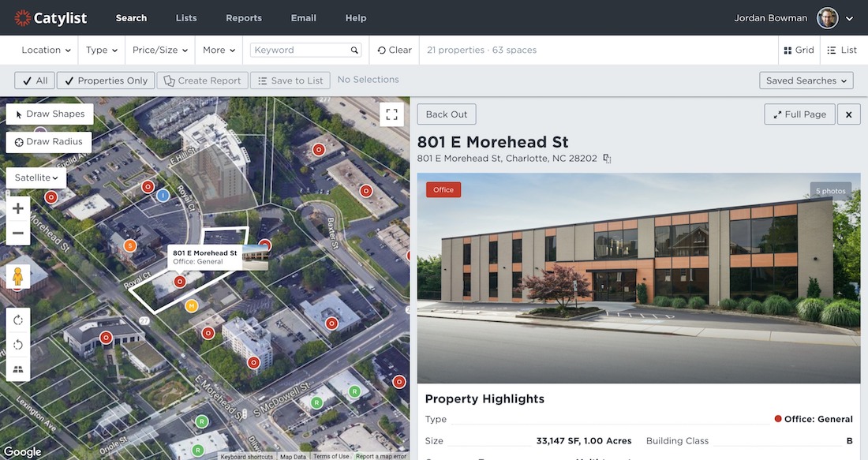Click the '21 properties · 63 spaces' count
868x460 pixels.
coord(481,50)
